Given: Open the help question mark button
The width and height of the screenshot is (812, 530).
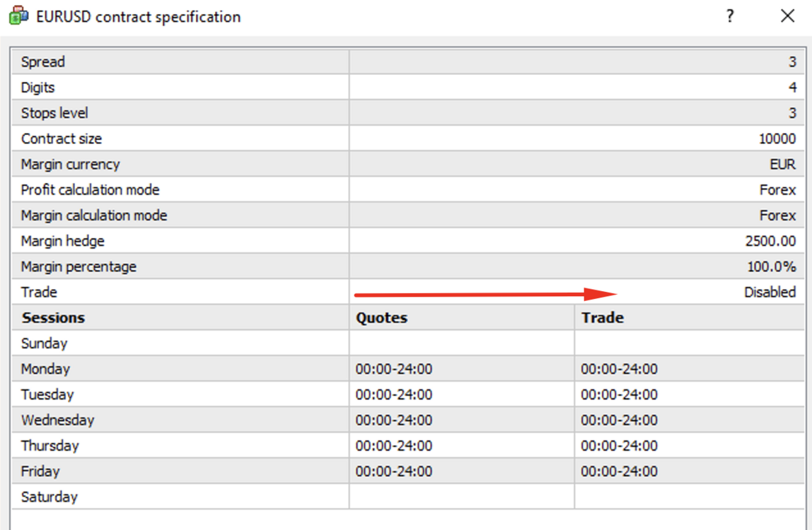Looking at the screenshot, I should click(x=730, y=16).
